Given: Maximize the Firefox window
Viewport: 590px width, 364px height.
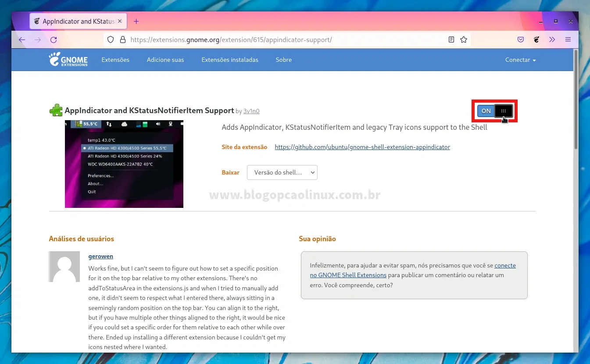Looking at the screenshot, I should point(556,21).
